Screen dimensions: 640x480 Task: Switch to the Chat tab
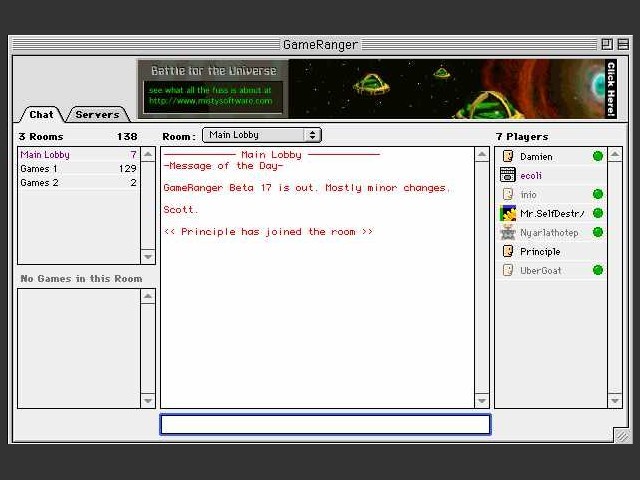41,115
